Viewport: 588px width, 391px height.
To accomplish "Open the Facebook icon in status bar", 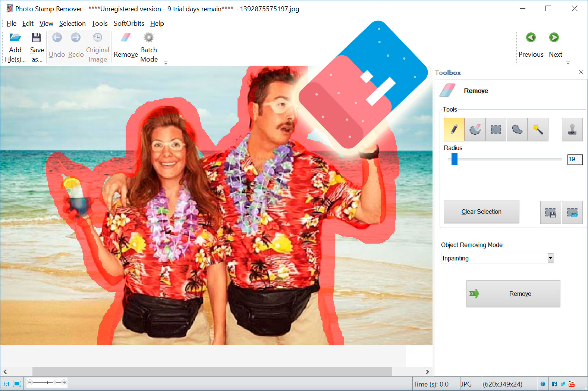I will click(x=554, y=384).
